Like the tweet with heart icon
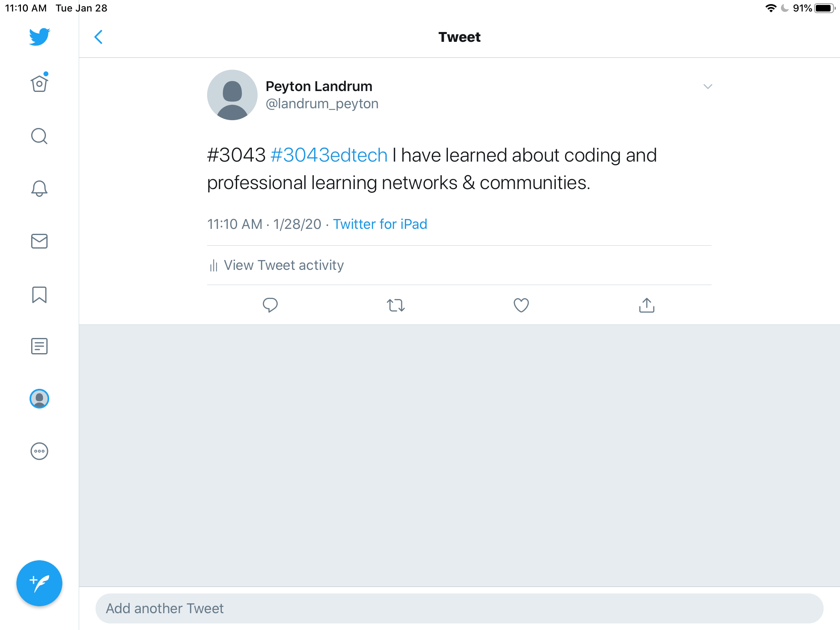 coord(521,305)
